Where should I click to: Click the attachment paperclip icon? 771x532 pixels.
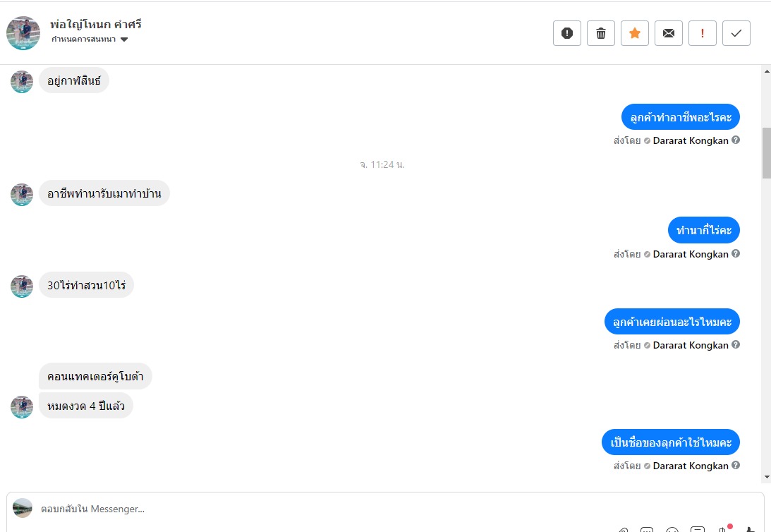(x=624, y=528)
